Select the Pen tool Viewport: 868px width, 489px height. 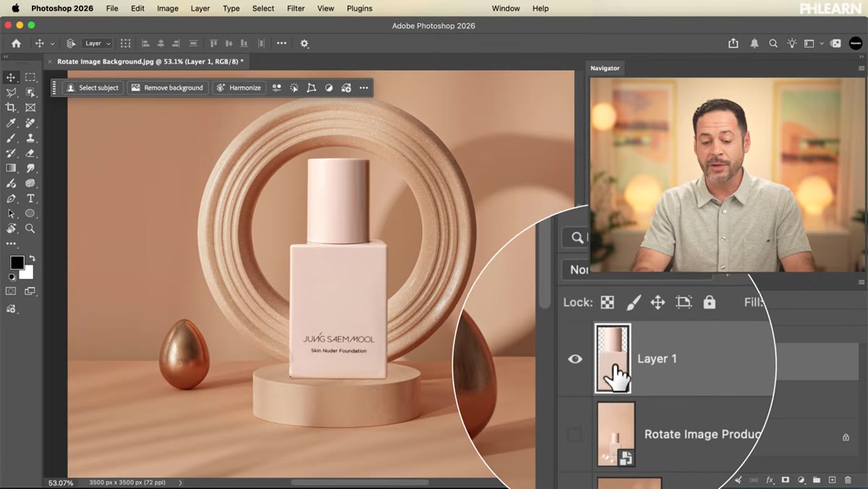pyautogui.click(x=11, y=198)
